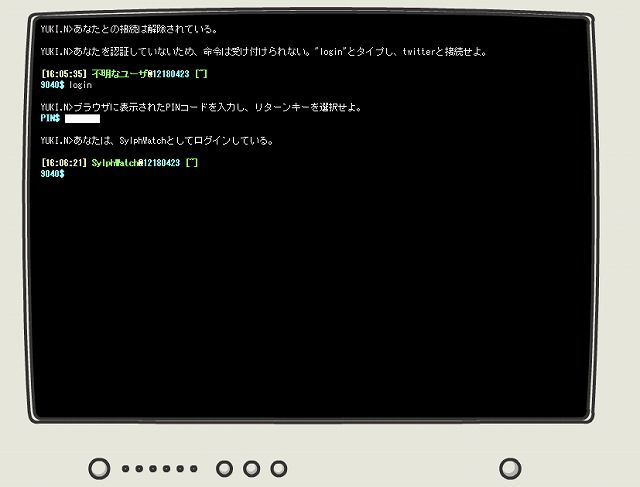Click the green '不明なユーザ@12180423' user name
The width and height of the screenshot is (640, 487).
pyautogui.click(x=140, y=74)
